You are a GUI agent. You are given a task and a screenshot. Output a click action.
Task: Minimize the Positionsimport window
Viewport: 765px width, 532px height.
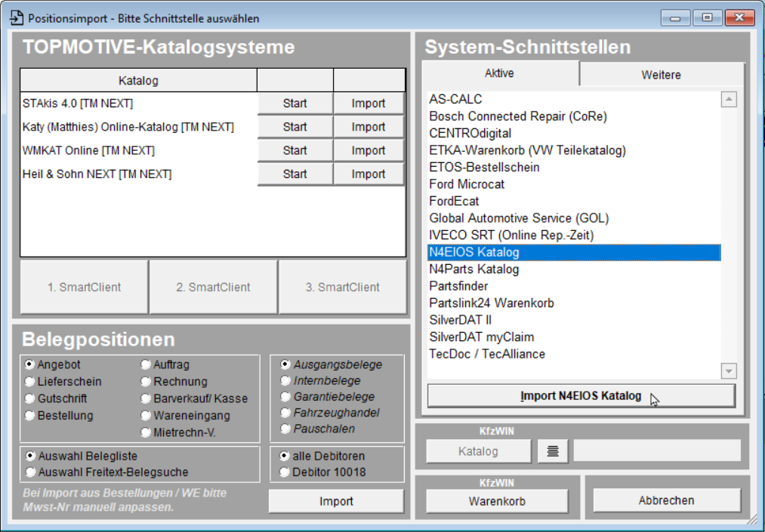675,17
